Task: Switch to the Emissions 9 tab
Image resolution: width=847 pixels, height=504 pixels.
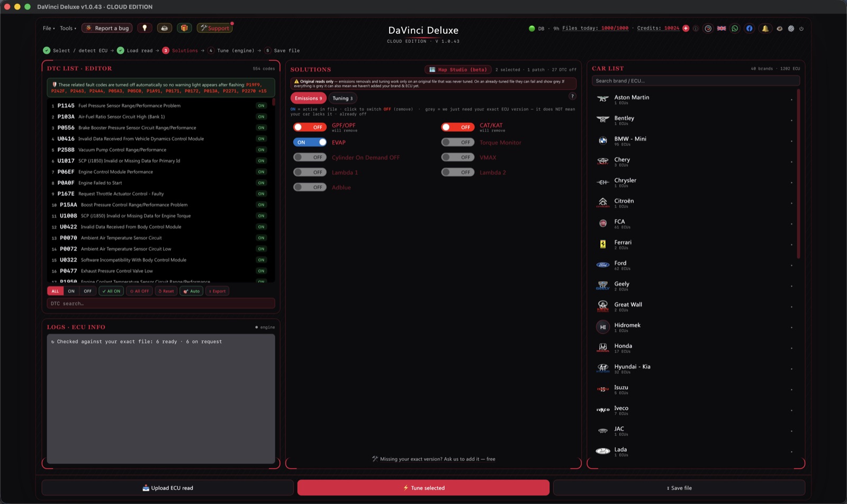Action: click(x=308, y=98)
